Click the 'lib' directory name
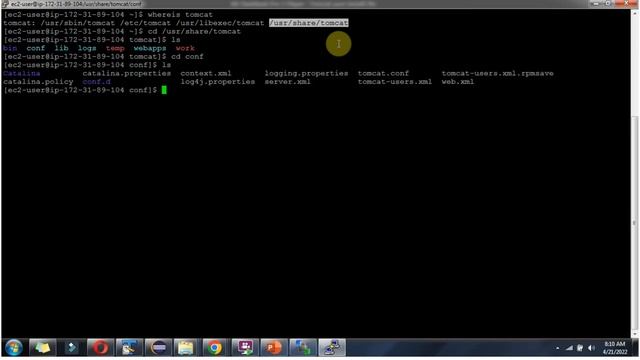The image size is (640, 360). coord(61,48)
